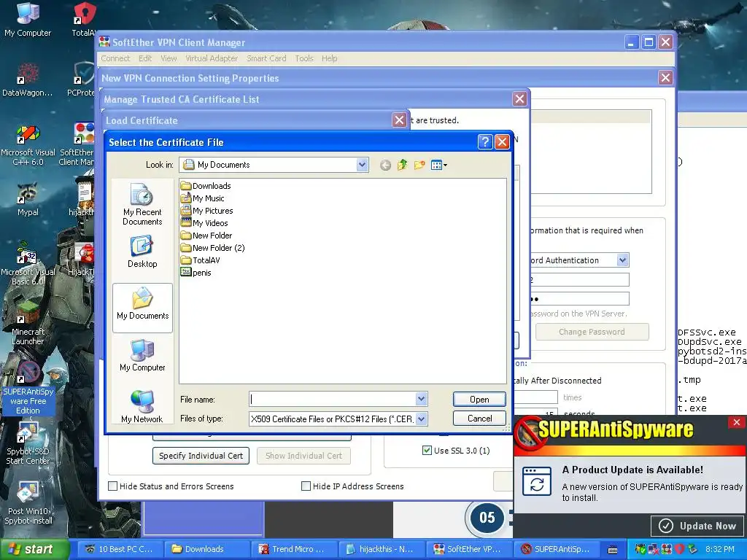Open SUPERAntiSpyware Free Edition desktop icon

(x=28, y=387)
